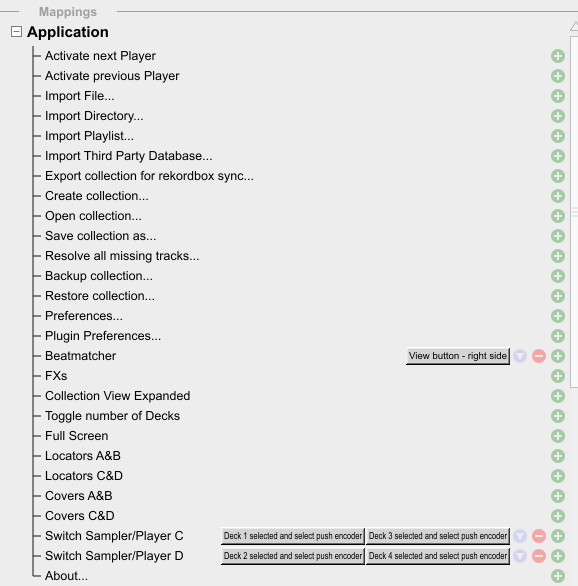The image size is (578, 586).
Task: Open dropdown arrow for Switch Sampler/Player D
Action: tap(520, 556)
